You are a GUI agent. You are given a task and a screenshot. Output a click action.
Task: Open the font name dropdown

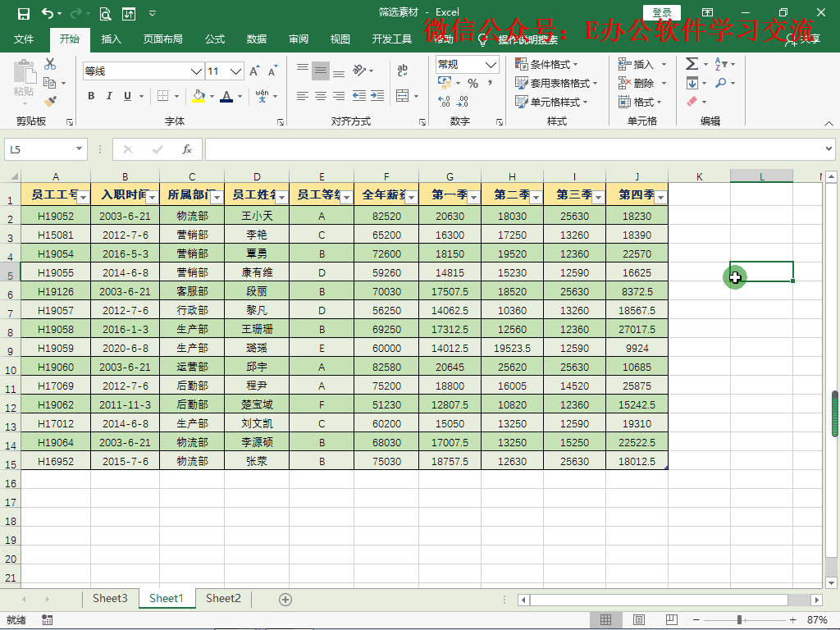coord(197,71)
